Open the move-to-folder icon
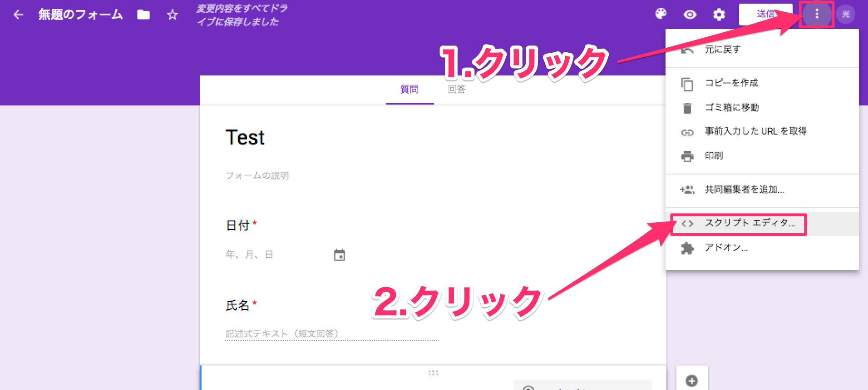This screenshot has width=868, height=390. (x=143, y=15)
